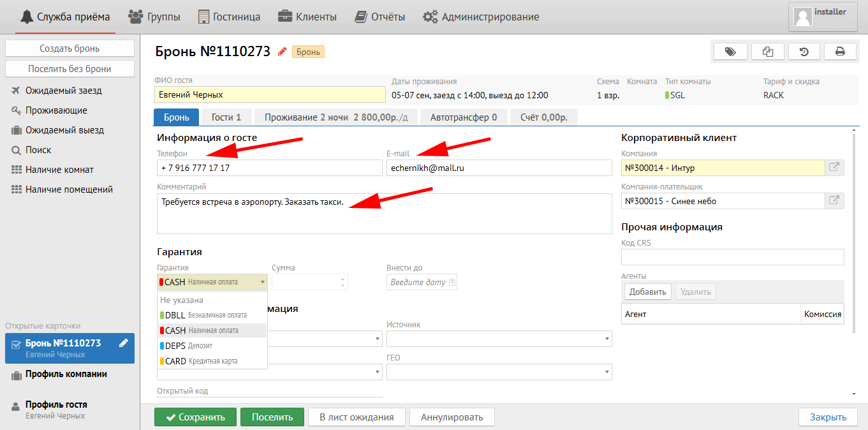Click the print icon button
The width and height of the screenshot is (868, 430).
pyautogui.click(x=840, y=52)
